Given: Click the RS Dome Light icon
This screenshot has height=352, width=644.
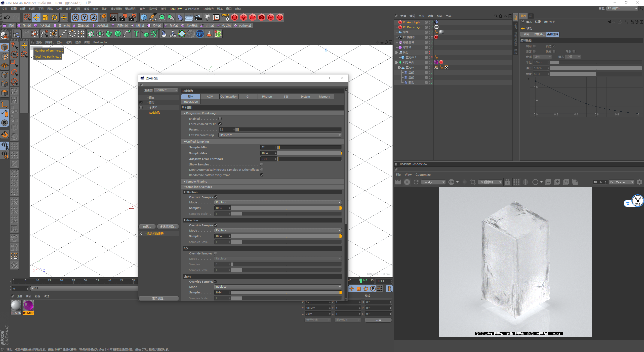Looking at the screenshot, I should click(x=400, y=27).
